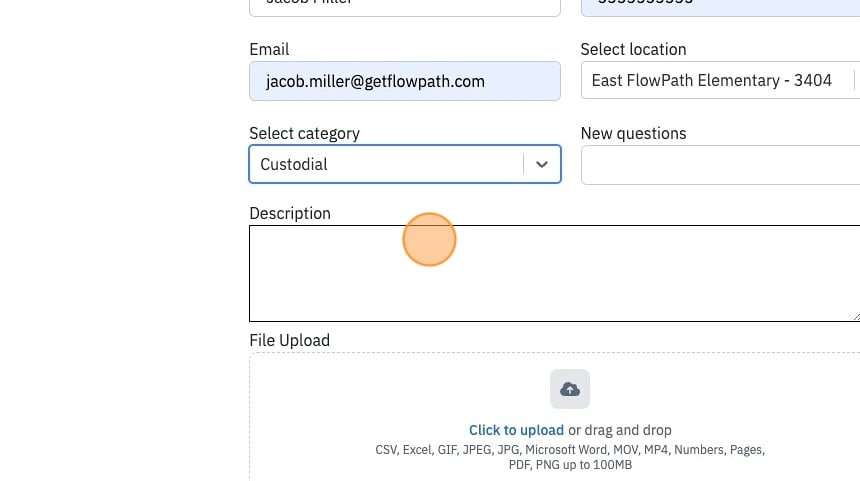Focus the Email input field
Viewport: 860px width, 481px height.
tap(405, 81)
